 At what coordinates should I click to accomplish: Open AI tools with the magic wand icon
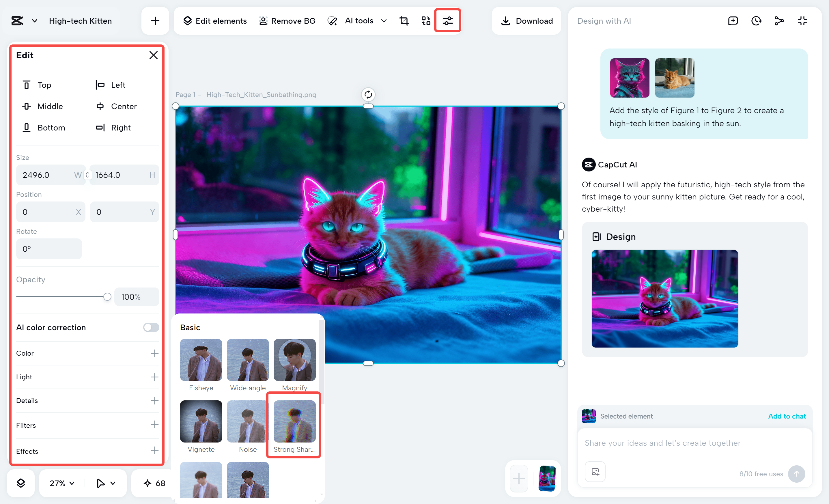click(333, 20)
